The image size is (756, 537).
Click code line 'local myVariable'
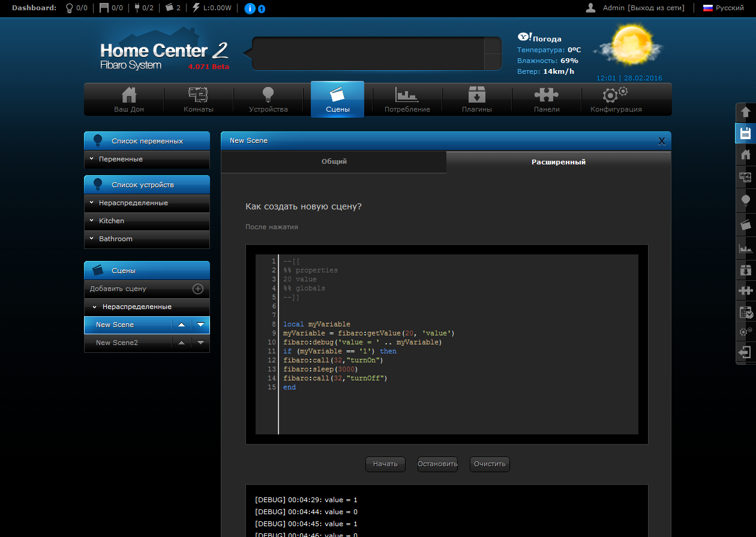tap(316, 325)
